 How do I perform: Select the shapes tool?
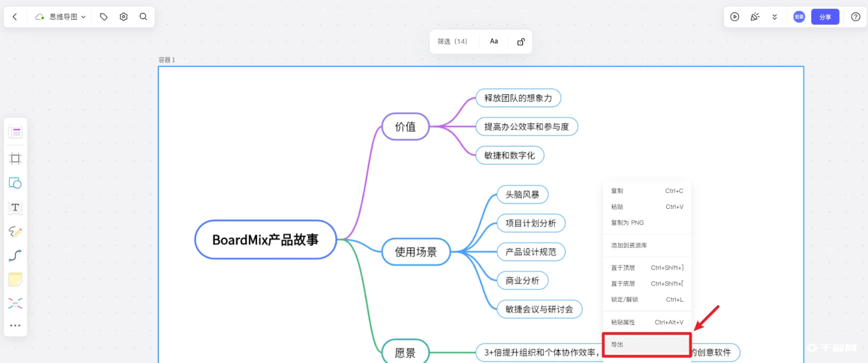pos(16,183)
